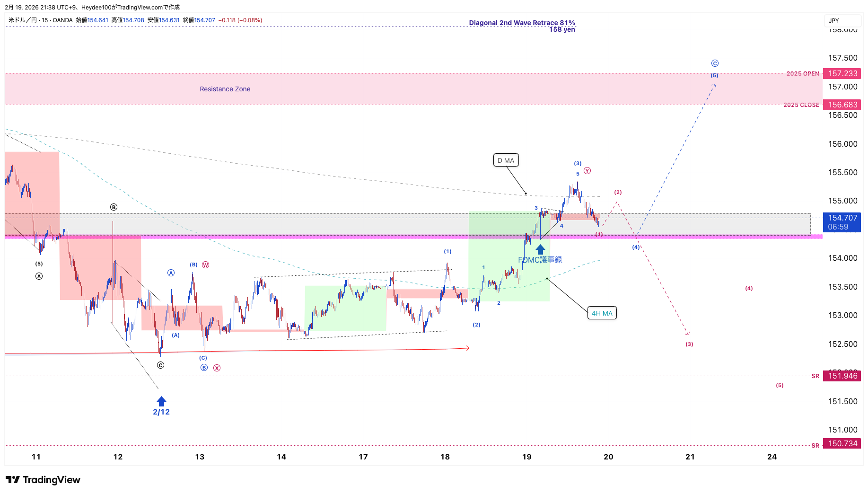
Task: Click the Resistance Zone text label
Action: click(x=225, y=89)
